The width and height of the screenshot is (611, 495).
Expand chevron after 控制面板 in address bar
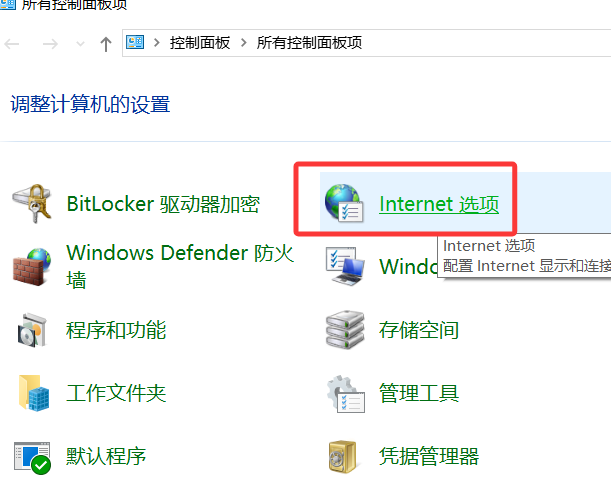244,42
